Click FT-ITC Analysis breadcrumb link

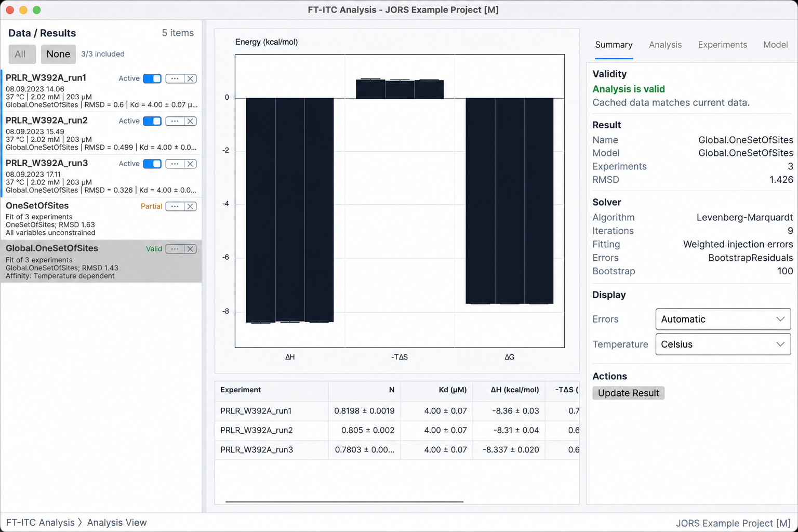(41, 523)
